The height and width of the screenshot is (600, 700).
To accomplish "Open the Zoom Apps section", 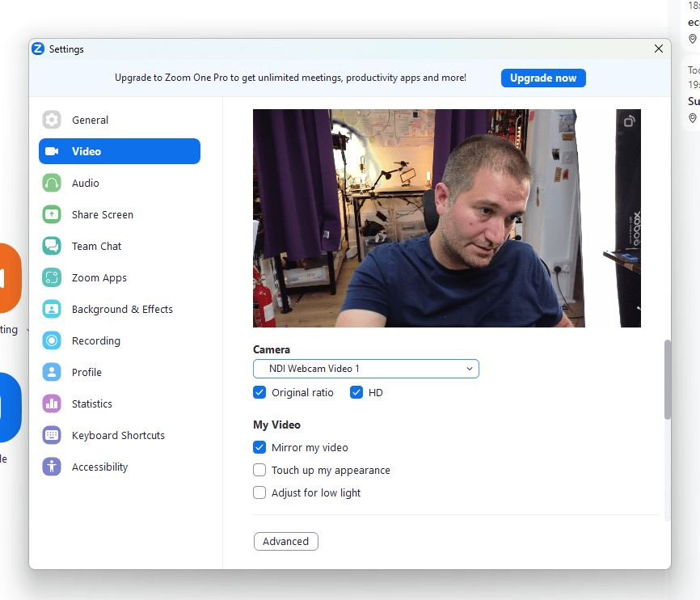I will (x=120, y=277).
